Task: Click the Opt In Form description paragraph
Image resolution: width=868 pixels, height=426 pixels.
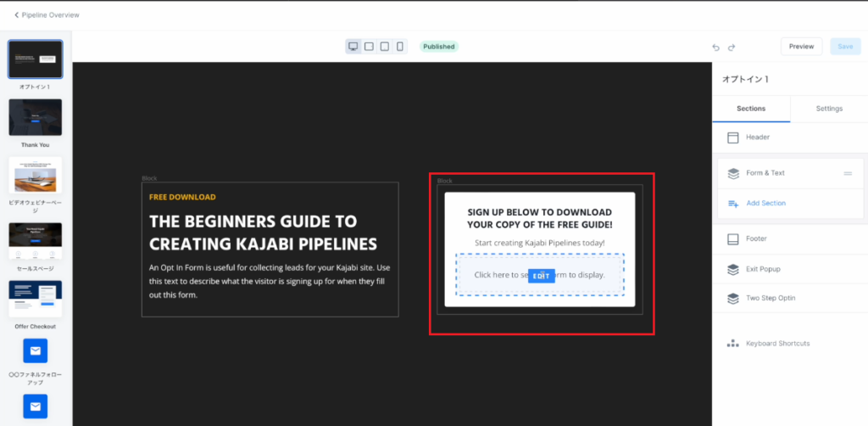Action: 270,282
